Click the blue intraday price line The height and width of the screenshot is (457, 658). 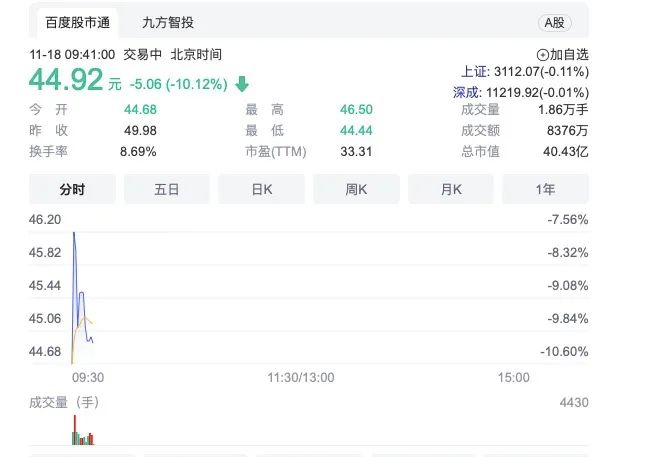click(77, 270)
